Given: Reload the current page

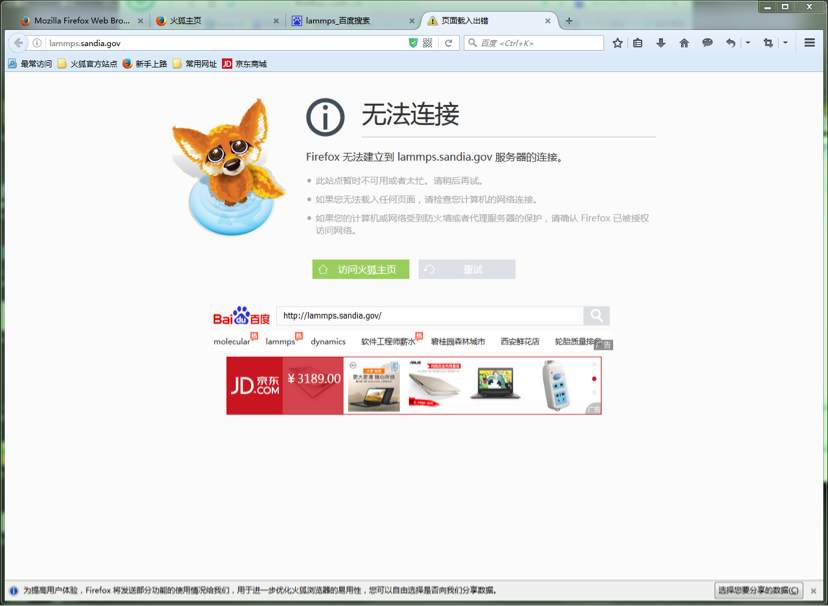Looking at the screenshot, I should (x=448, y=43).
